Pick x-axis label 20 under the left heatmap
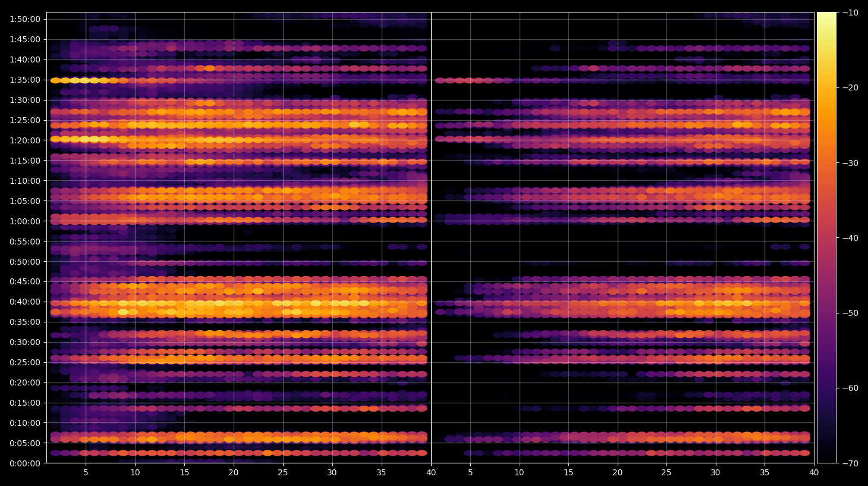Screen dimensions: 868x486 point(234,473)
